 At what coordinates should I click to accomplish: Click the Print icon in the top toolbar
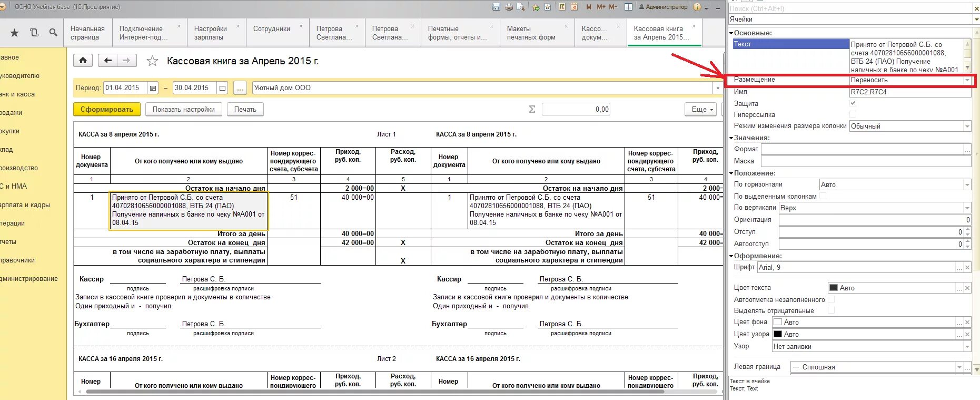[509, 7]
